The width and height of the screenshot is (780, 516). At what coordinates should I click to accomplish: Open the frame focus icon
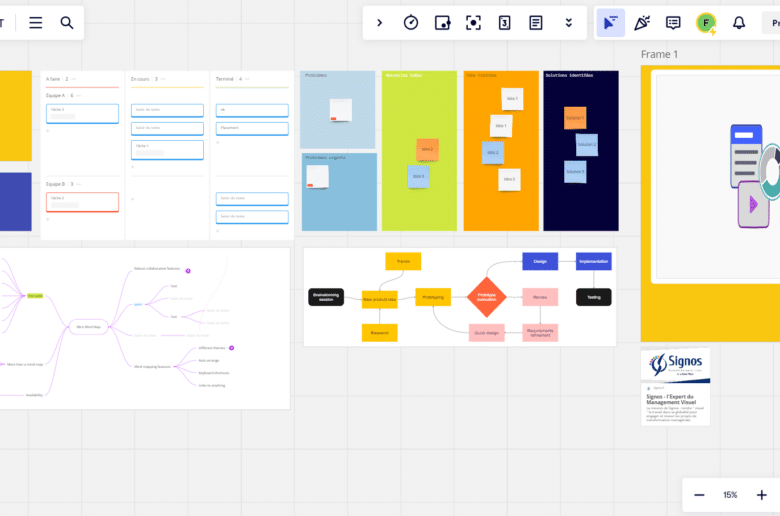tap(474, 22)
